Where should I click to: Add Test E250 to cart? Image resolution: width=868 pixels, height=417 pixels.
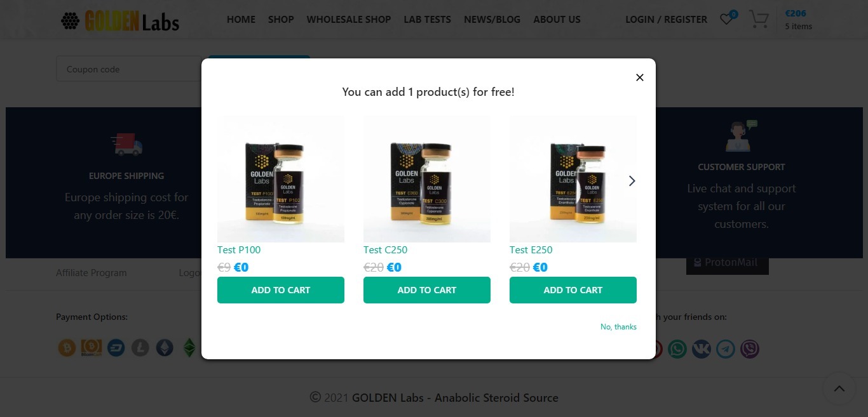point(573,290)
